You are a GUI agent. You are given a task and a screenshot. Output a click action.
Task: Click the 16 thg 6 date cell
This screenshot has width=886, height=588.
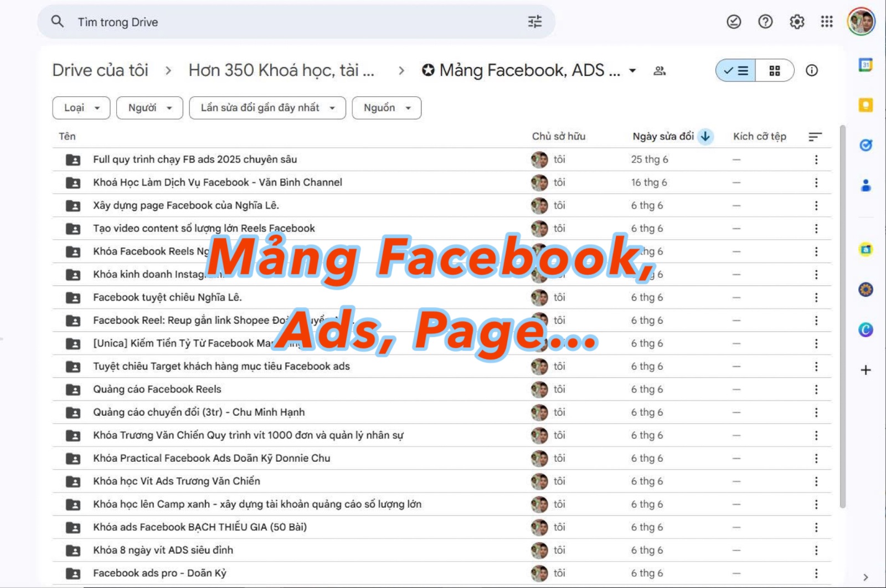click(x=649, y=182)
